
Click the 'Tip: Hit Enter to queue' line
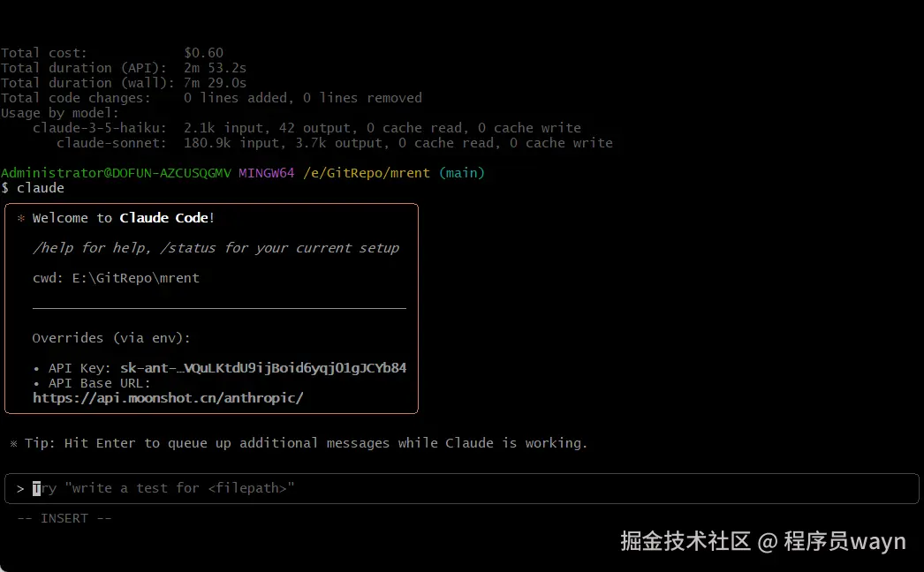click(306, 443)
